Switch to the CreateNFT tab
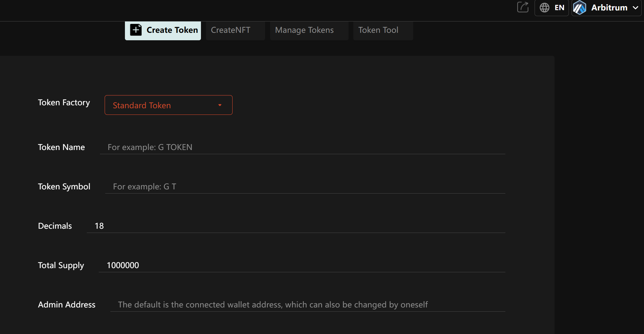The image size is (644, 334). pos(231,30)
